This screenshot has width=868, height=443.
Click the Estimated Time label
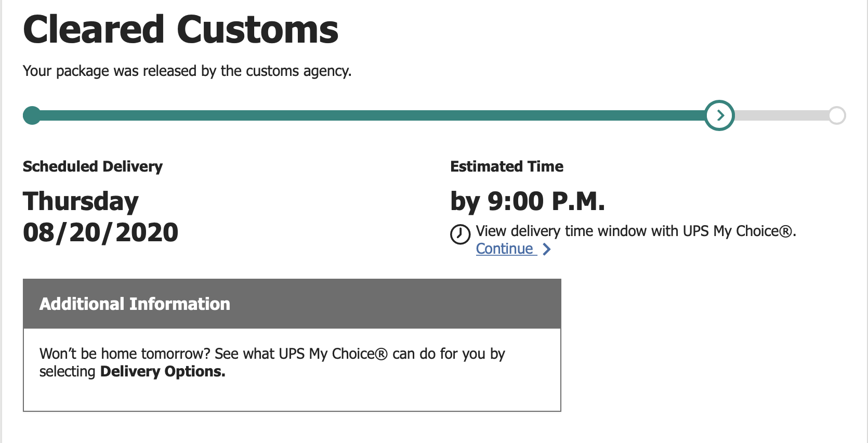[506, 166]
